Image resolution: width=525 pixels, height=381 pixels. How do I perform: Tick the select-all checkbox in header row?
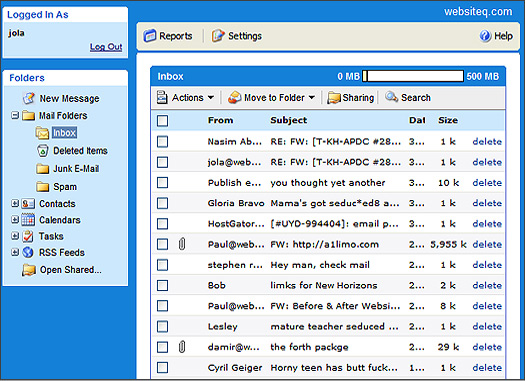click(162, 121)
